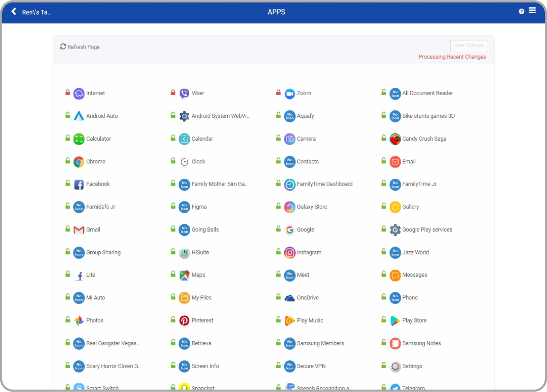Click the Secure VPN label
The height and width of the screenshot is (392, 547).
point(311,366)
